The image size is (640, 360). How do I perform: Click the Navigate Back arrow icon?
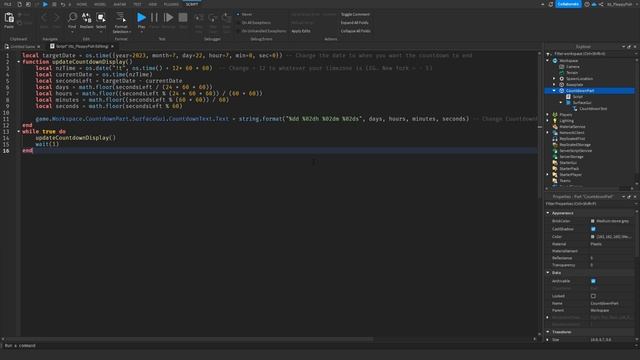(x=44, y=17)
